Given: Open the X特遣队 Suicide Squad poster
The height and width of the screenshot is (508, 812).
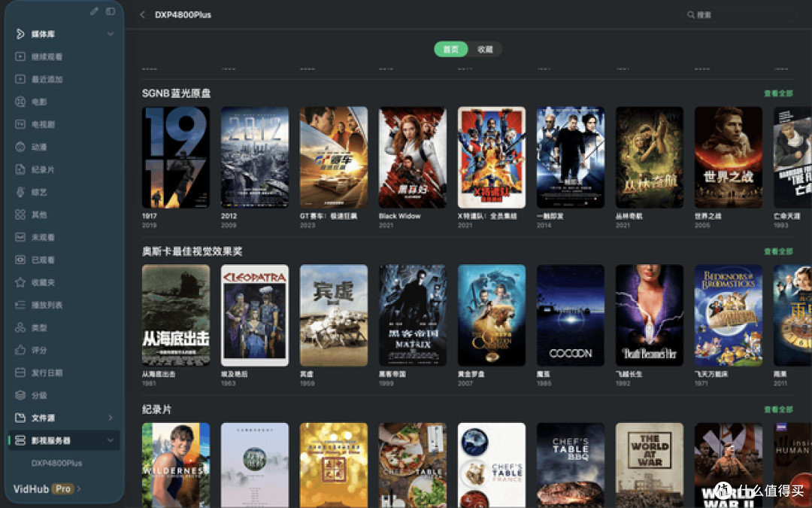Looking at the screenshot, I should (x=492, y=157).
